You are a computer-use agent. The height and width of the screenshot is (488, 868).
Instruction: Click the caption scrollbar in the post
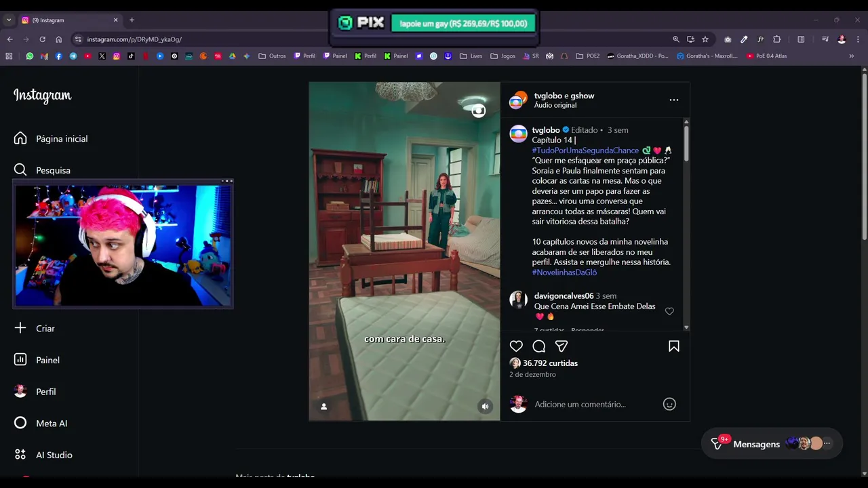pyautogui.click(x=686, y=142)
